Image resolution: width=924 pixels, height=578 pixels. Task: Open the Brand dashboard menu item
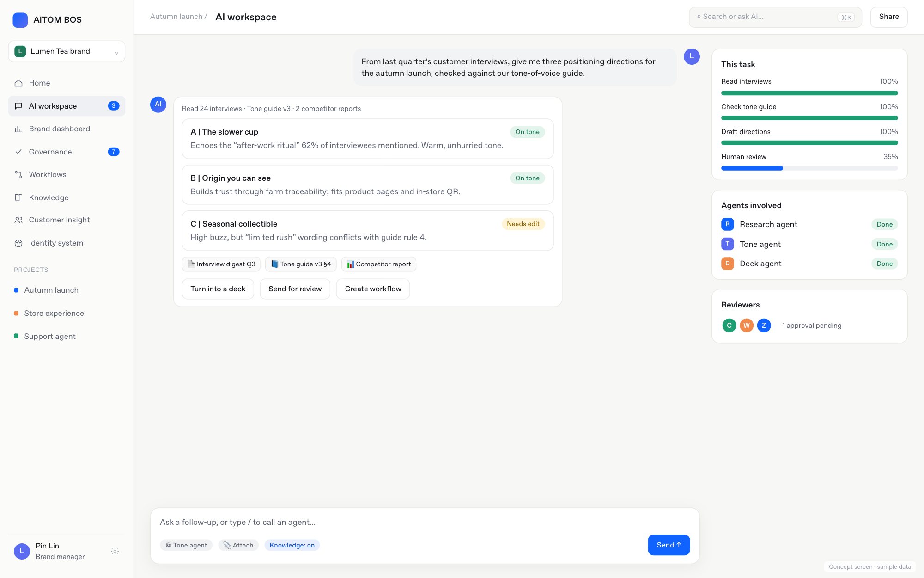coord(67,129)
